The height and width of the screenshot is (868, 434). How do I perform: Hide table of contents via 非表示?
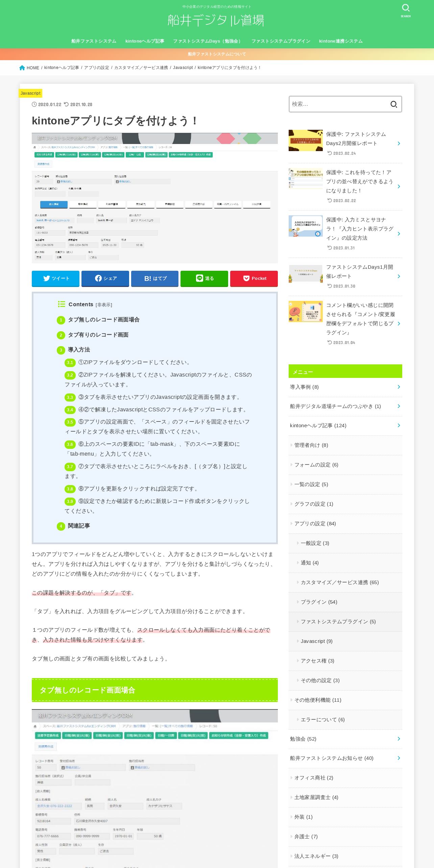pyautogui.click(x=104, y=305)
